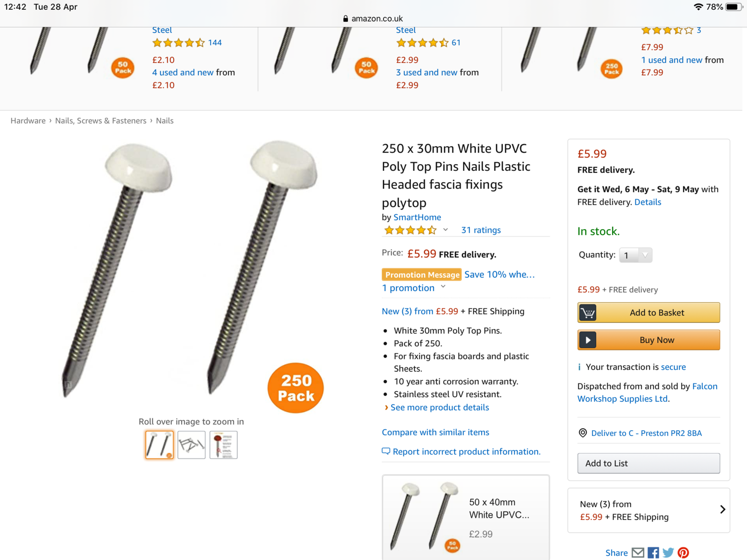Open the SmartHome brand link
Screen dimensions: 747x560
click(417, 217)
